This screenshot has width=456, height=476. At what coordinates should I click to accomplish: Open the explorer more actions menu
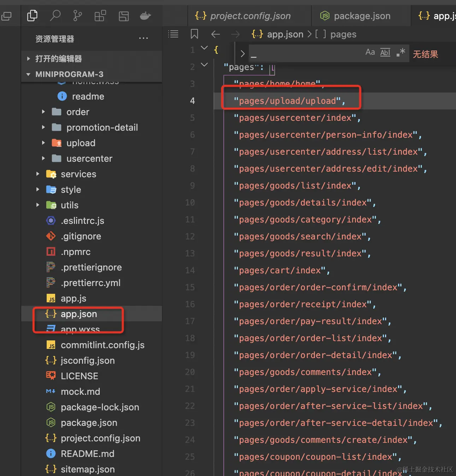tap(143, 38)
